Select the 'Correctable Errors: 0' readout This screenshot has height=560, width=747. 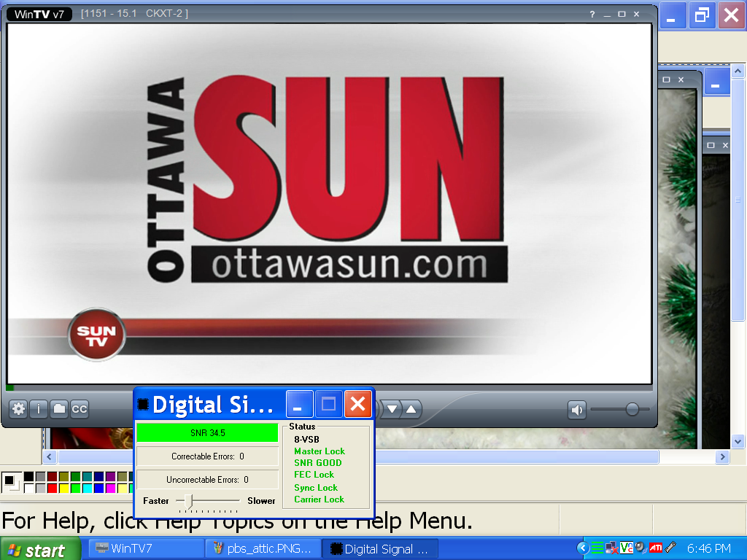207,456
